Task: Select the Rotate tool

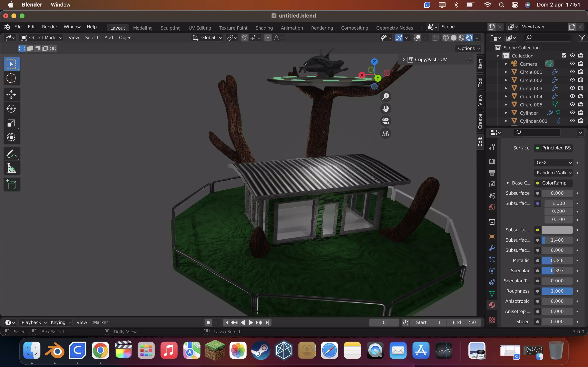Action: point(11,109)
